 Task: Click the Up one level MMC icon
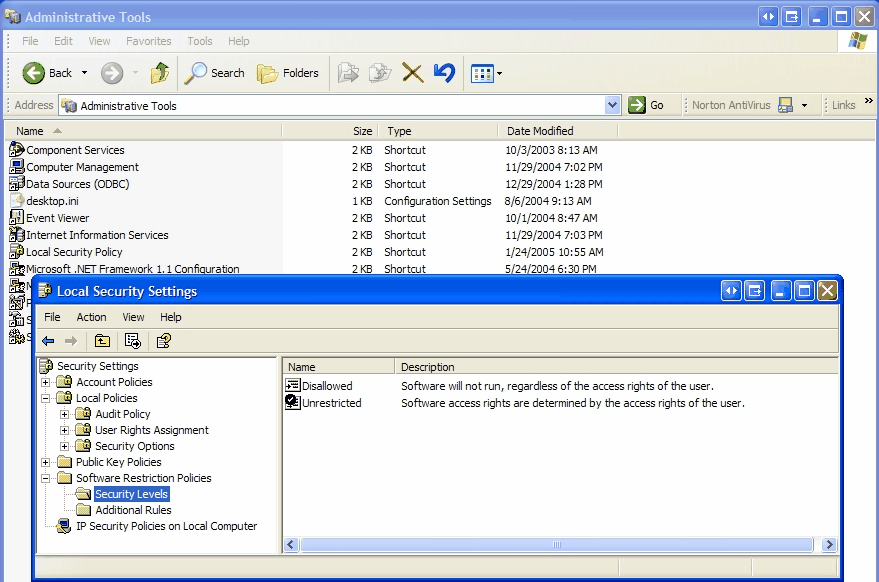pos(102,340)
